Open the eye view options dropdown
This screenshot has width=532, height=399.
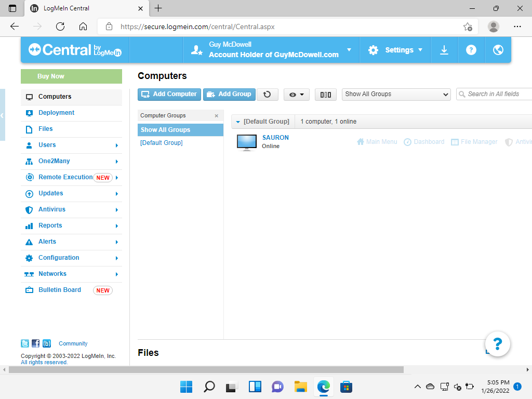coord(297,95)
